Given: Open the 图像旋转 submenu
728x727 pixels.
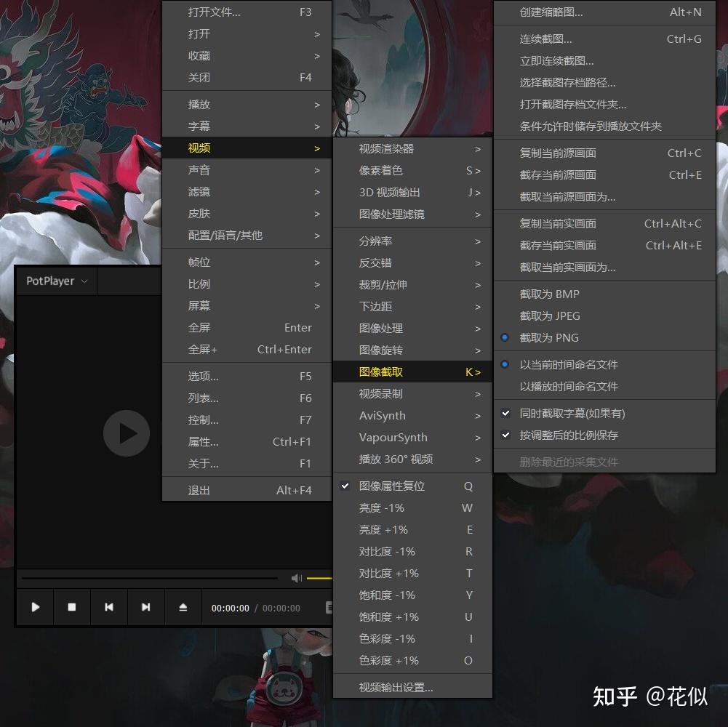Looking at the screenshot, I should click(413, 350).
